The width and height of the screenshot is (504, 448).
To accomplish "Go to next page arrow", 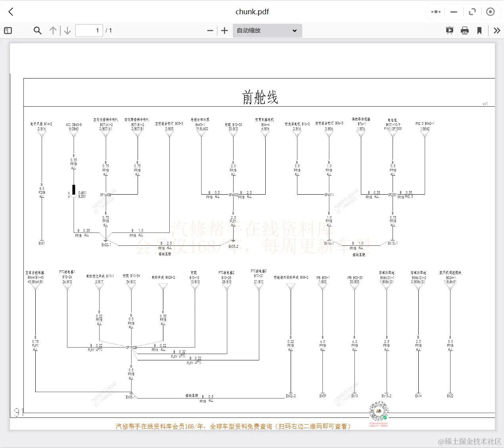I will click(67, 31).
